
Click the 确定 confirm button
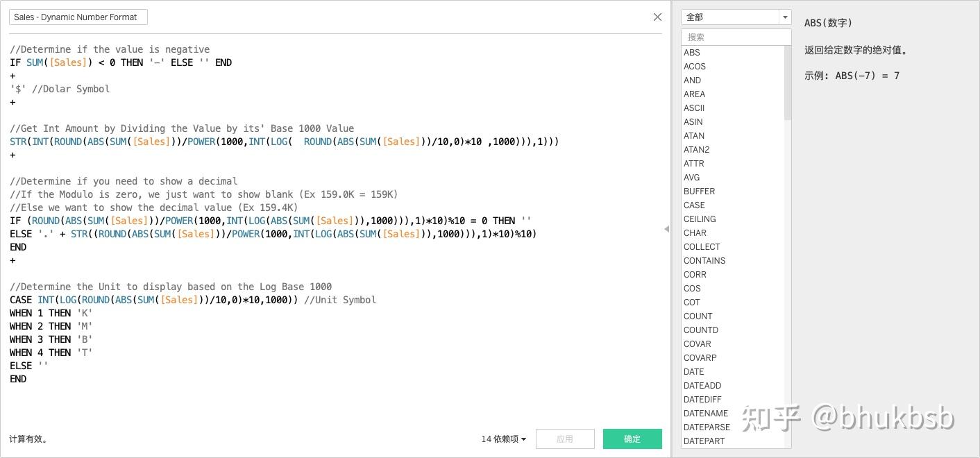click(632, 439)
